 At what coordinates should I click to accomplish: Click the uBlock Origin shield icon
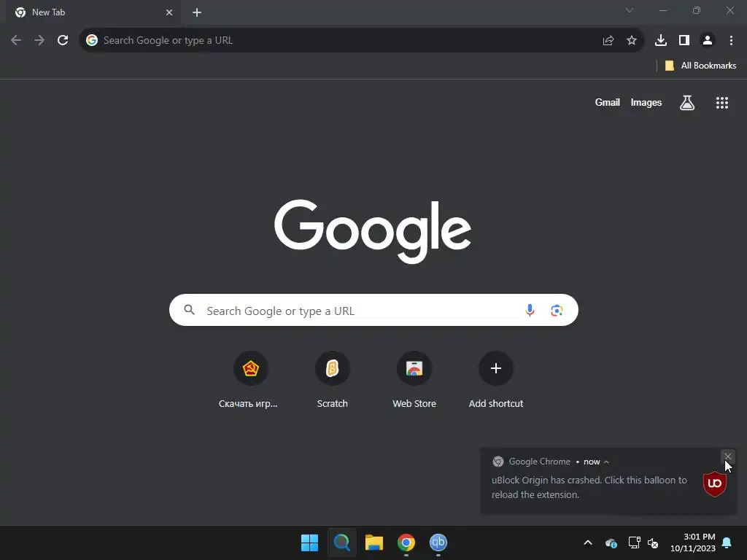point(715,483)
